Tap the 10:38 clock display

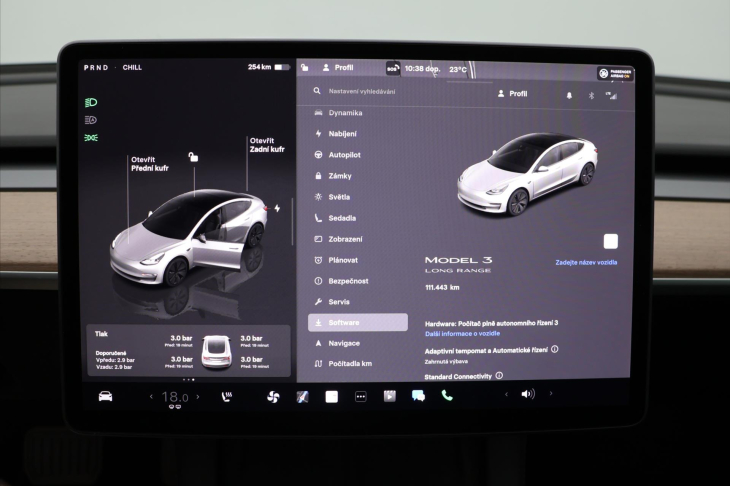422,68
